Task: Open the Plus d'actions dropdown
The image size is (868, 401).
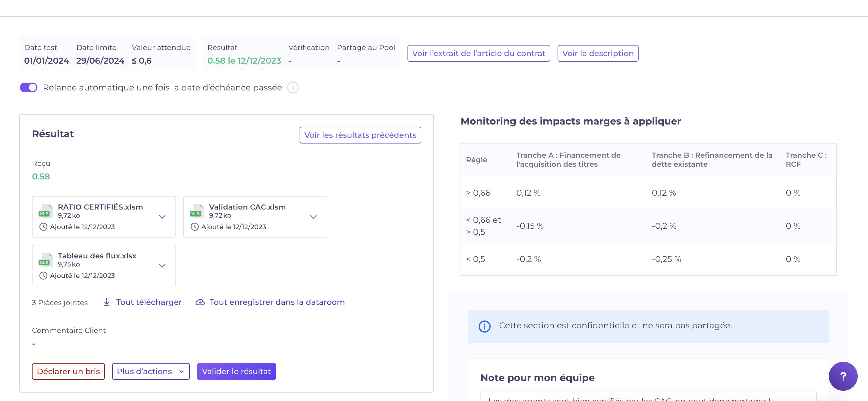Action: coord(151,371)
